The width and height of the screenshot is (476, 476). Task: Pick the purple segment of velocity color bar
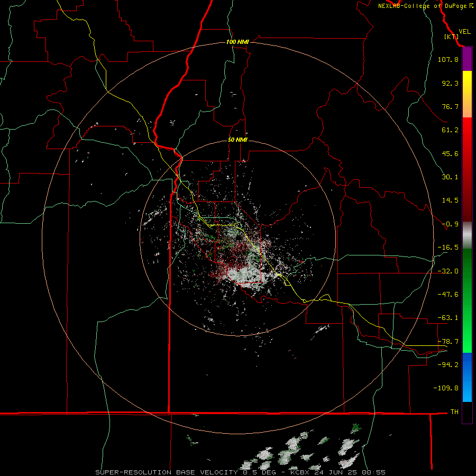[467, 59]
